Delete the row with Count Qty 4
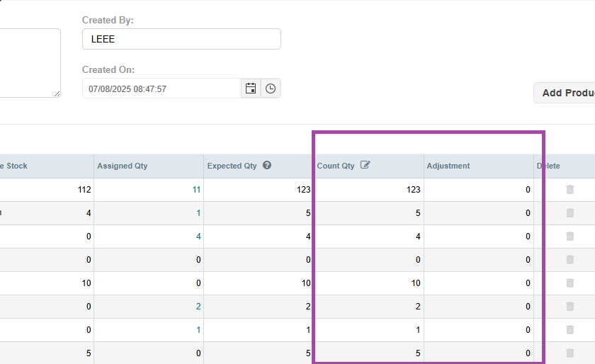The image size is (595, 364). click(569, 237)
